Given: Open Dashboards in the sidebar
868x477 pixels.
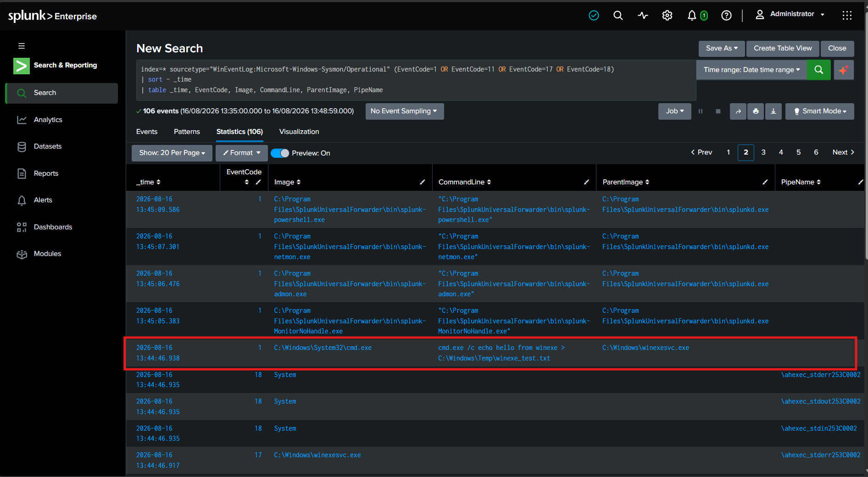Looking at the screenshot, I should coord(61,227).
